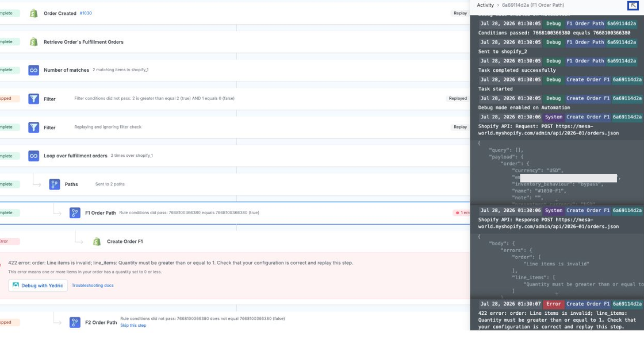Select the Order Created step title
Viewport: 644px width, 359px height.
[x=60, y=14]
